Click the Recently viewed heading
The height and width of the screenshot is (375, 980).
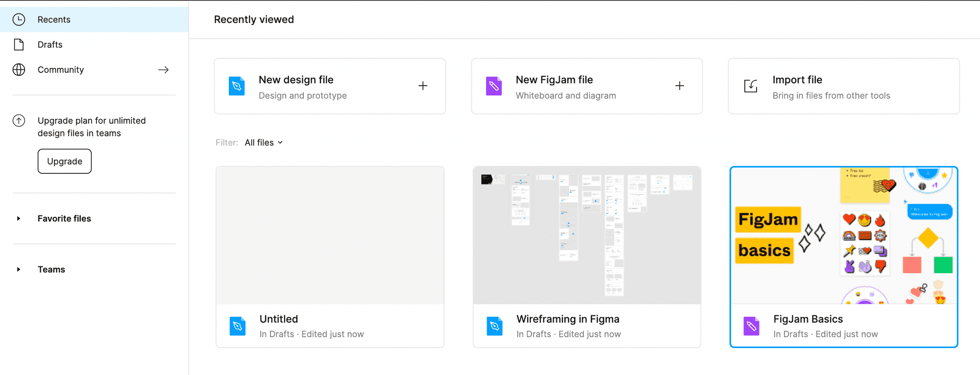coord(254,20)
